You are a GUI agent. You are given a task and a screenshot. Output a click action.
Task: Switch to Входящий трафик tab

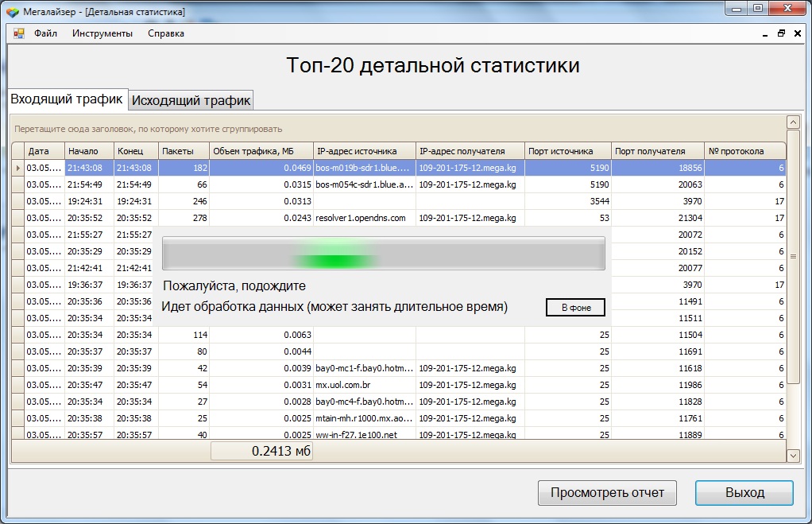(x=68, y=99)
